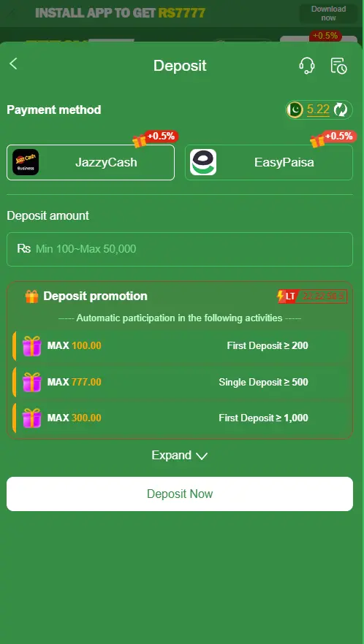Click the Deposit Now button

[x=180, y=494]
